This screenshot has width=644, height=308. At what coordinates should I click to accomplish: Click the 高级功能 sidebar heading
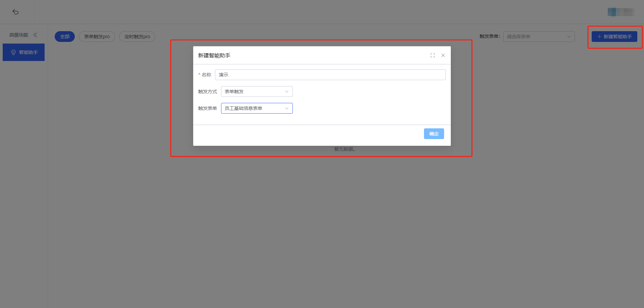19,35
